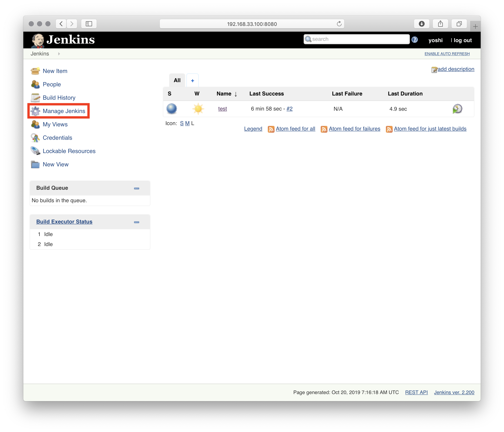Screen dimensions: 504x432
Task: Open the Build History link
Action: (x=59, y=98)
